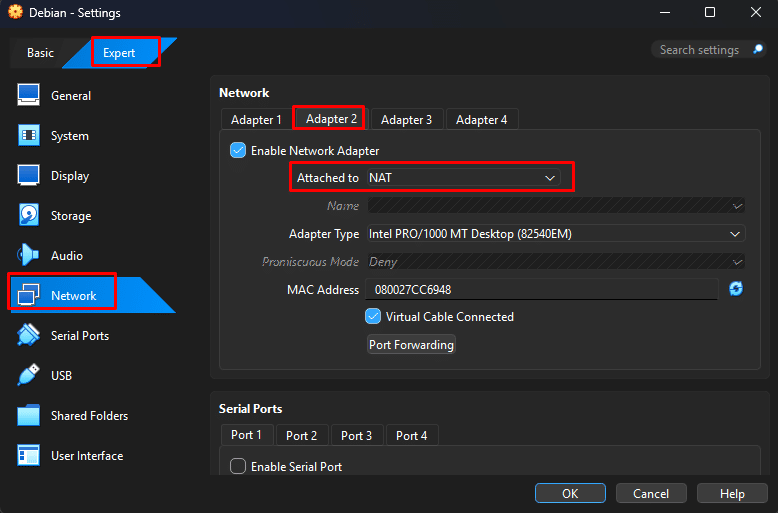778x513 pixels.
Task: Choose the Serial Ports connector icon
Action: point(28,335)
